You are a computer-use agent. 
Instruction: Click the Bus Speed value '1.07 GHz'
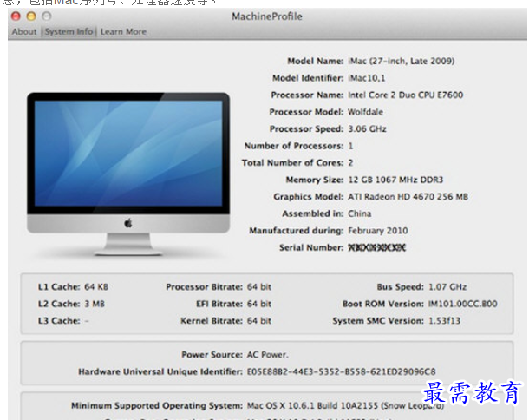tap(447, 287)
